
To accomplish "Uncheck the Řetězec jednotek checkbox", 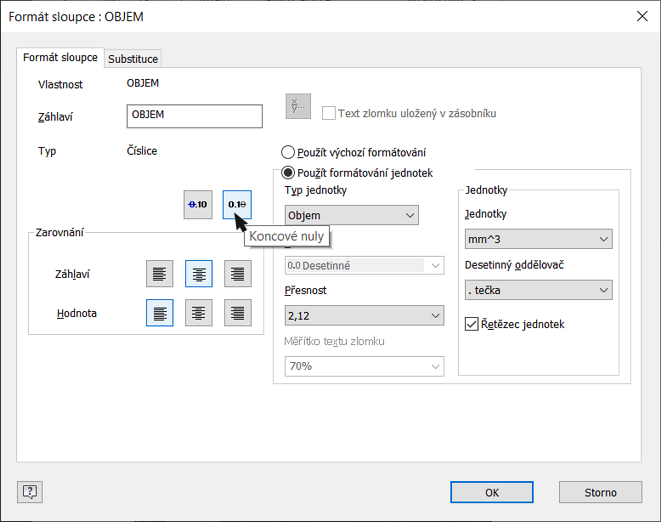I will tap(473, 324).
